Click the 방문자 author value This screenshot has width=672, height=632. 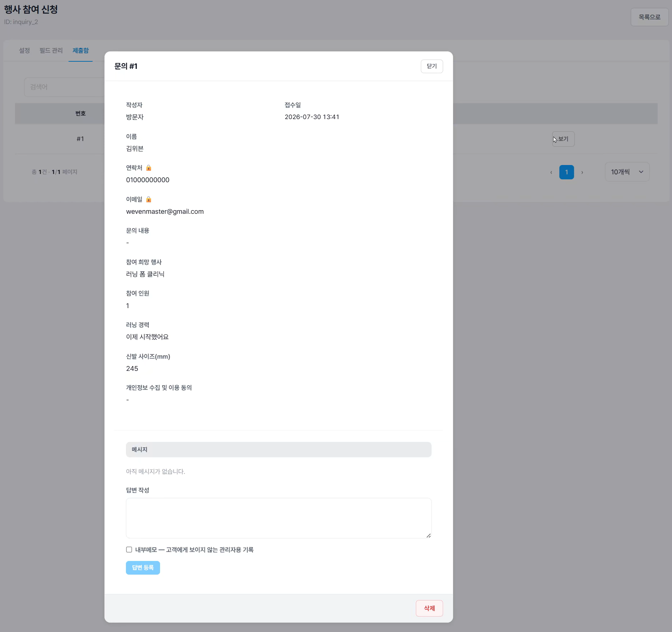tap(135, 117)
